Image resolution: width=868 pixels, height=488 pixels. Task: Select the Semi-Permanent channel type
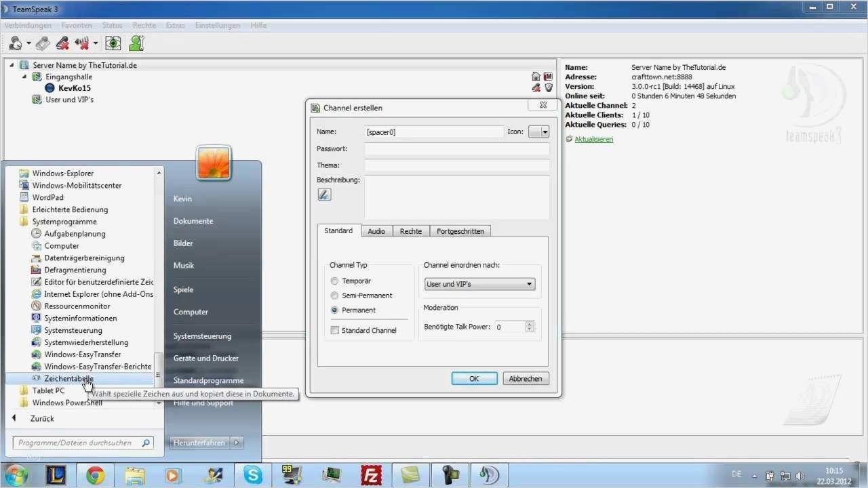point(334,296)
